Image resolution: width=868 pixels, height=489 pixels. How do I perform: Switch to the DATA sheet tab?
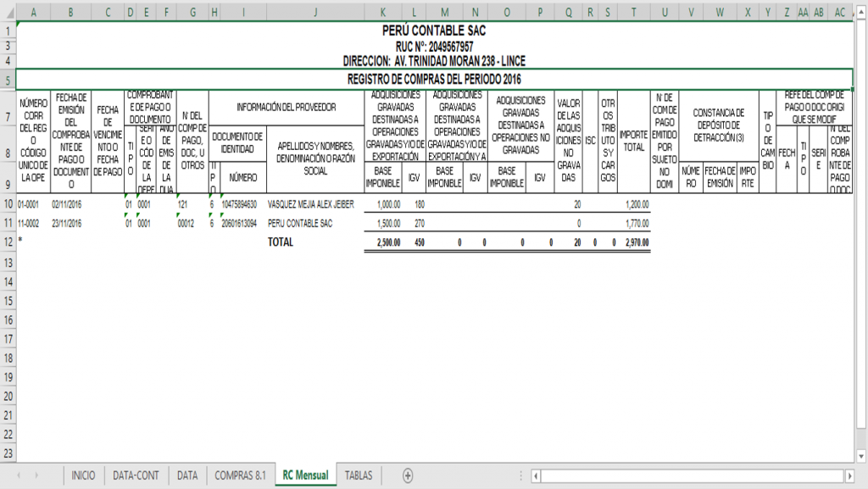pos(187,475)
